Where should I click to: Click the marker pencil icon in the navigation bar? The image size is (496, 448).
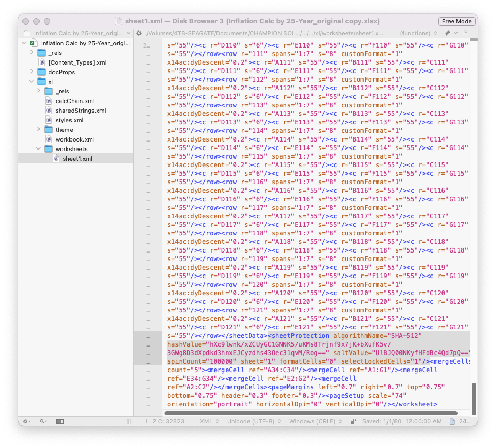(x=447, y=33)
